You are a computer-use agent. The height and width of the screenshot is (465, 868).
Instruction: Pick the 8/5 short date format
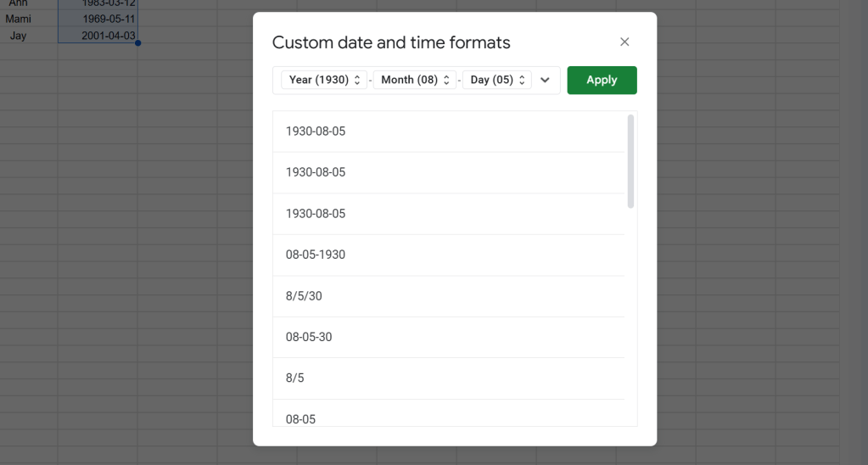[448, 378]
